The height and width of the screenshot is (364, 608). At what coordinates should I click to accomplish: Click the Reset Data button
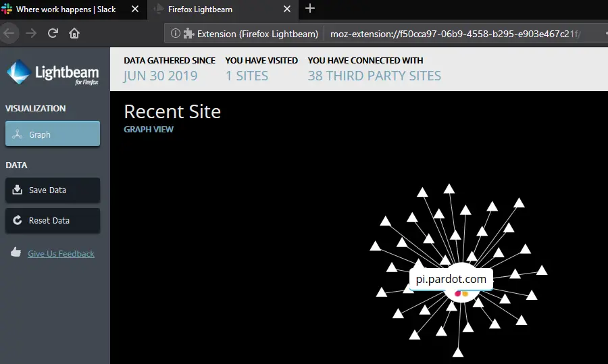(53, 220)
